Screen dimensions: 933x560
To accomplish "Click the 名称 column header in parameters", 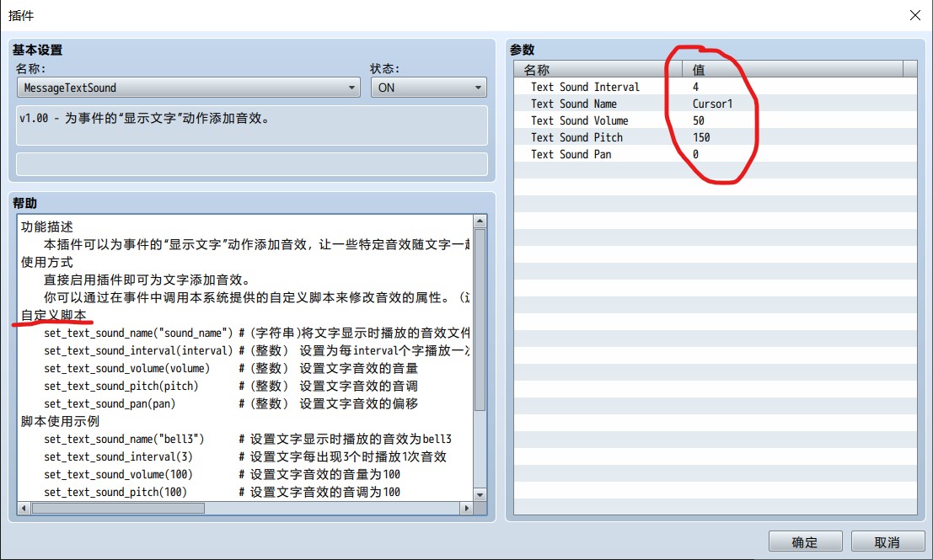I will [598, 70].
